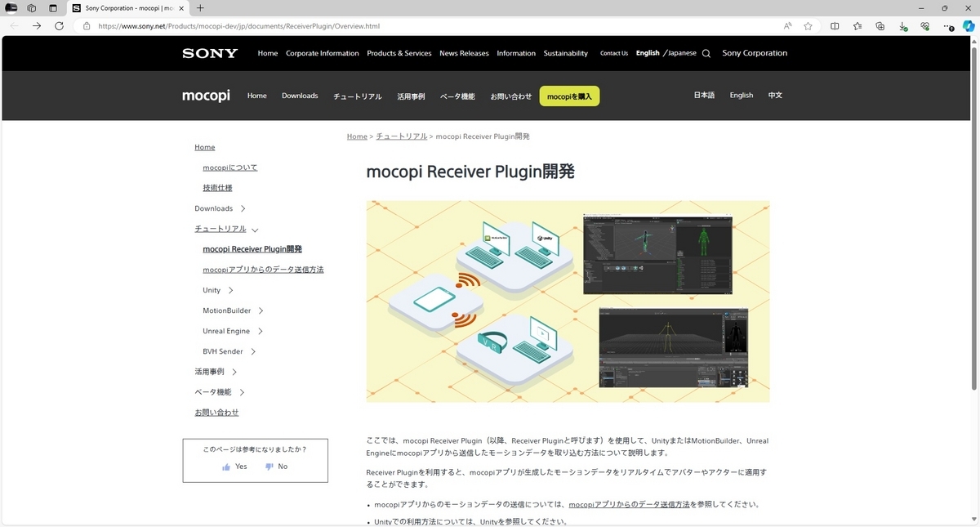Refresh the current page
Screen dimensions: 980x527
click(59, 26)
